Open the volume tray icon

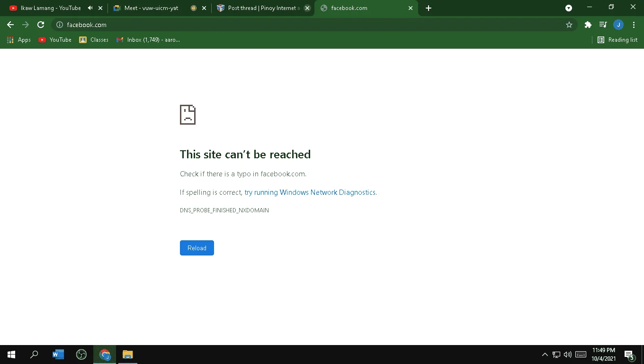(568, 354)
